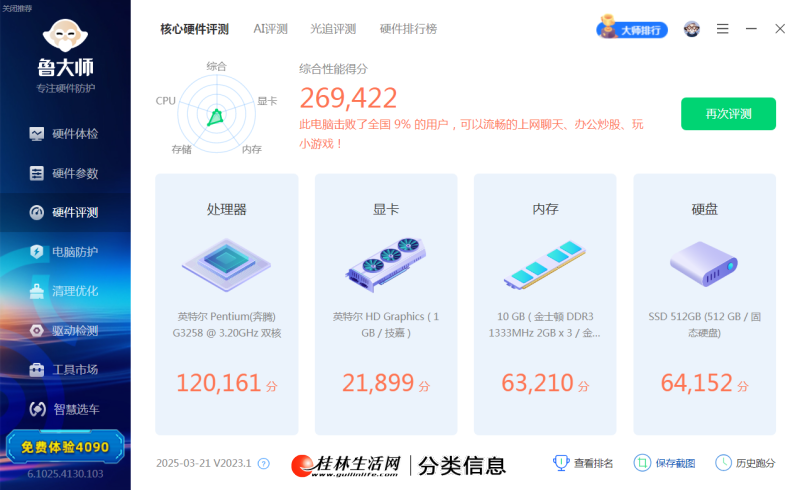This screenshot has width=800, height=490.
Task: Open 大师排行 ranking button
Action: coord(632,29)
